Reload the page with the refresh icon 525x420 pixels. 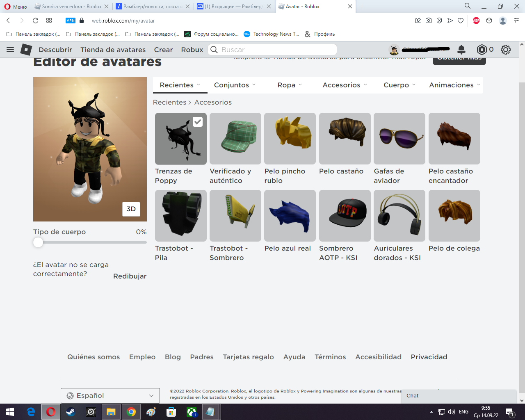point(35,21)
